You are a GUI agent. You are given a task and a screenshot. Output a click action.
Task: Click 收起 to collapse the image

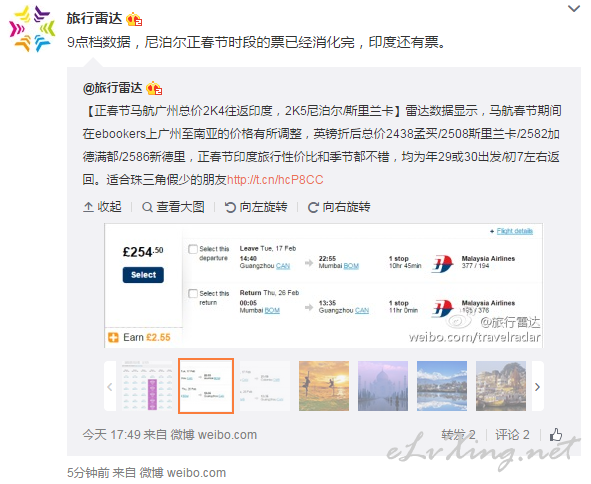[x=102, y=207]
